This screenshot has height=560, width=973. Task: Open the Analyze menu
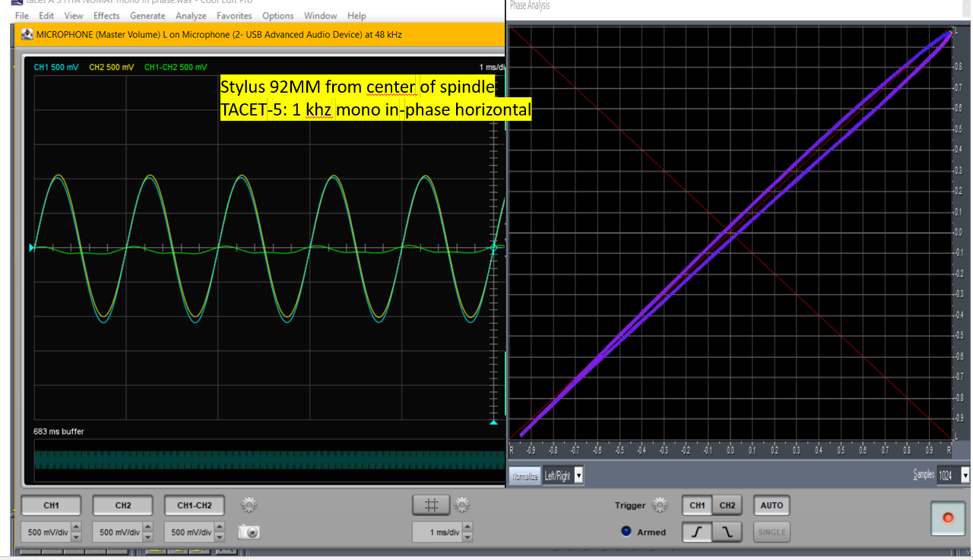pyautogui.click(x=192, y=15)
